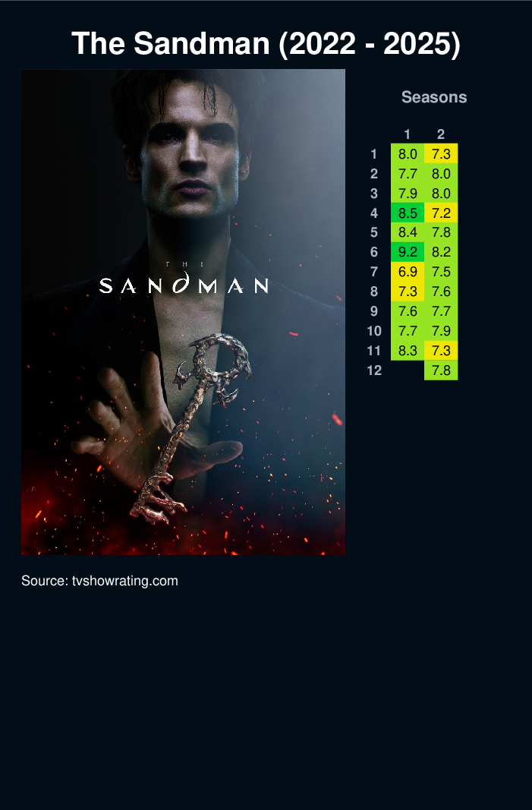This screenshot has width=532, height=810.
Task: Click the Season 2 column header
Action: (x=441, y=134)
